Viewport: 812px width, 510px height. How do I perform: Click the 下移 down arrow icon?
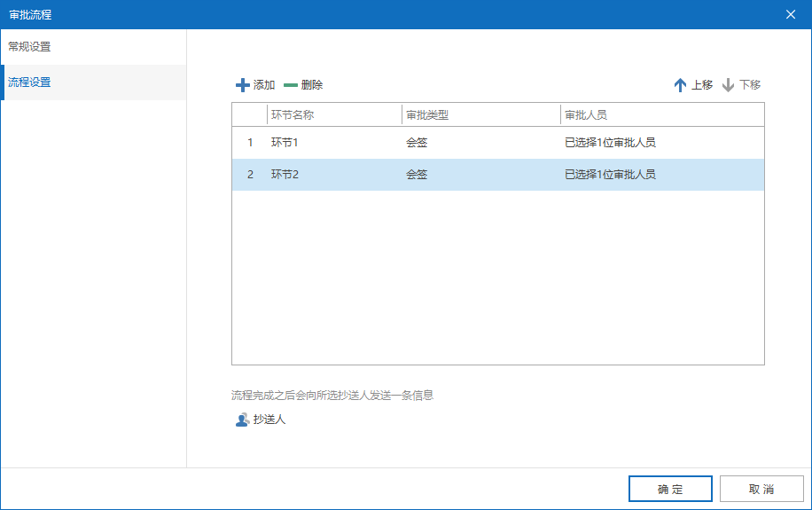(728, 85)
